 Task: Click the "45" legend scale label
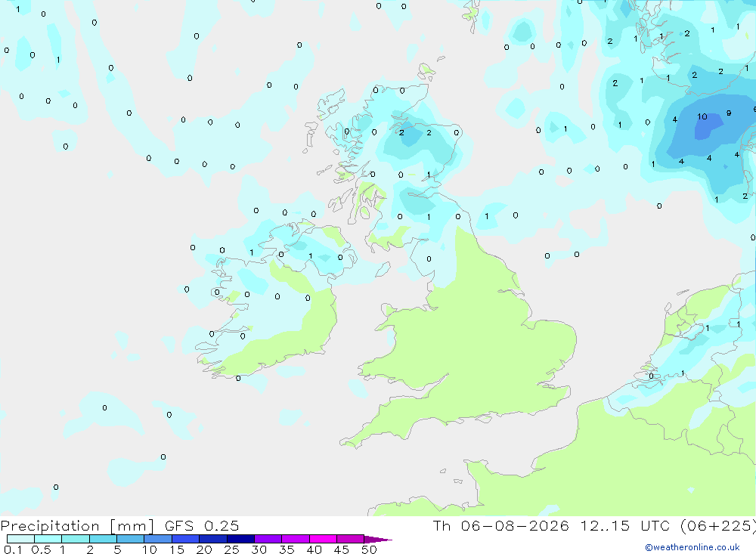342,549
